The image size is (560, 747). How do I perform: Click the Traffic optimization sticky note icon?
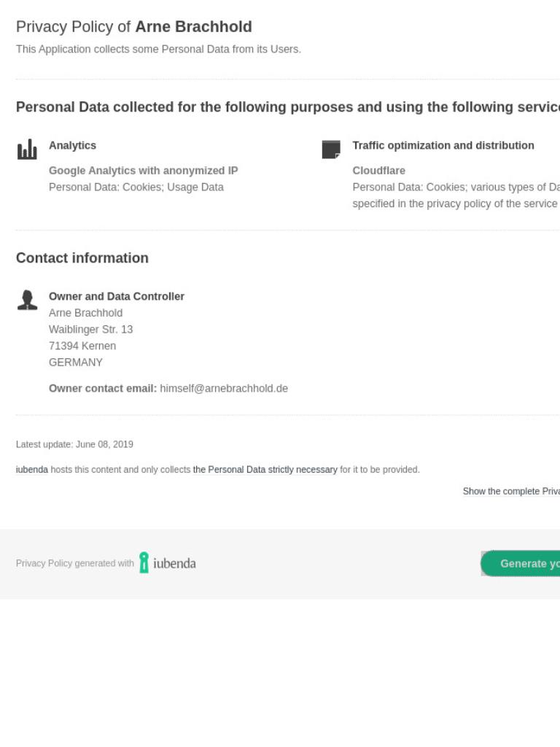(331, 149)
